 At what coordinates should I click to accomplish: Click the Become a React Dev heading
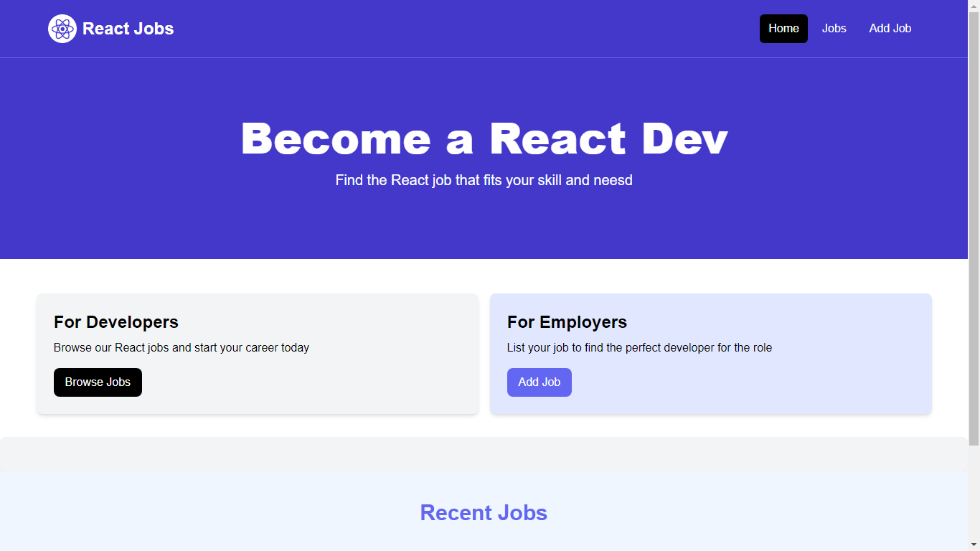(484, 138)
